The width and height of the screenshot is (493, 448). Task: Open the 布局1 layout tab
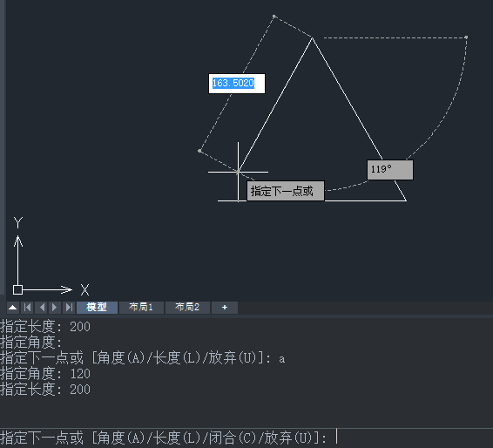[x=141, y=308]
